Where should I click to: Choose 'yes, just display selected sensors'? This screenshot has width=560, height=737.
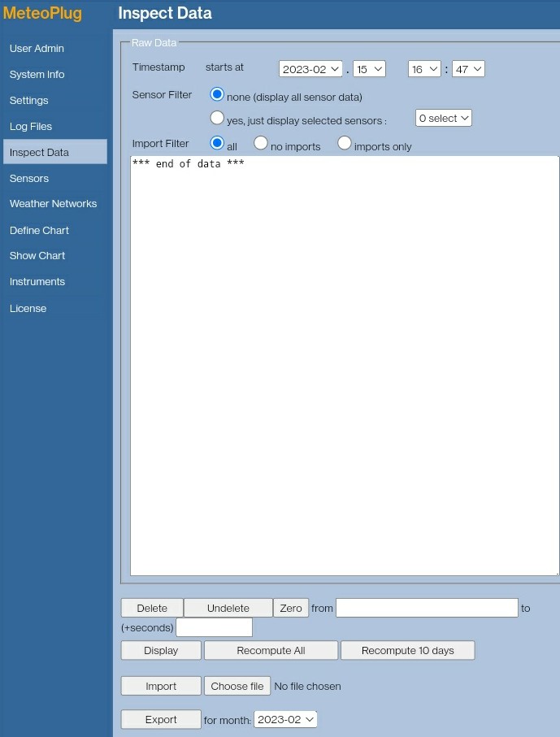point(217,118)
